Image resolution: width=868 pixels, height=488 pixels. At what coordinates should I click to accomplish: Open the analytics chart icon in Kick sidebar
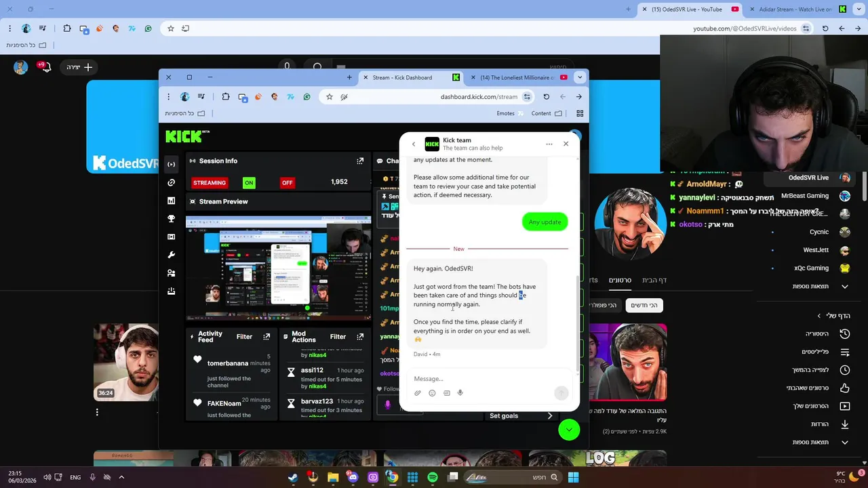(171, 201)
